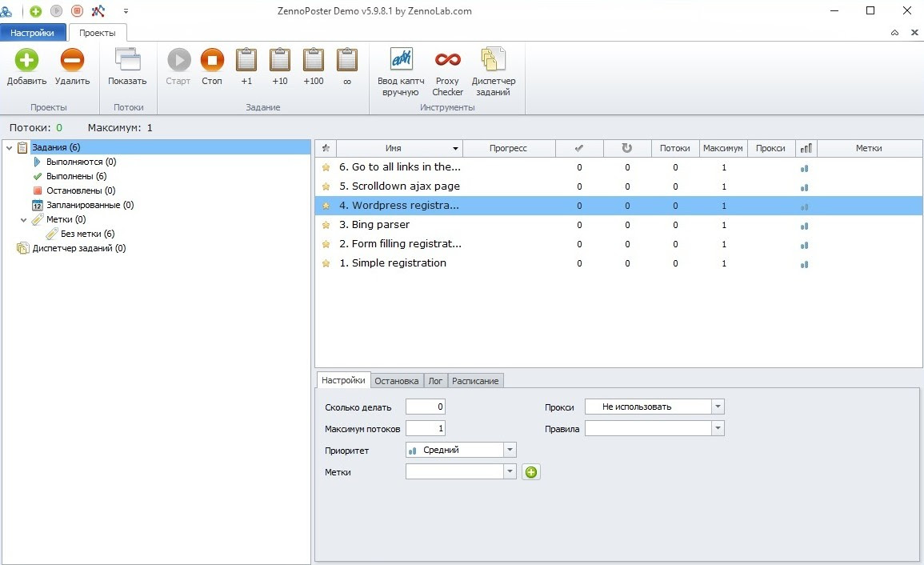Click the graph nodes icon in title bar
Viewport: 924px width, 565px height.
(98, 10)
